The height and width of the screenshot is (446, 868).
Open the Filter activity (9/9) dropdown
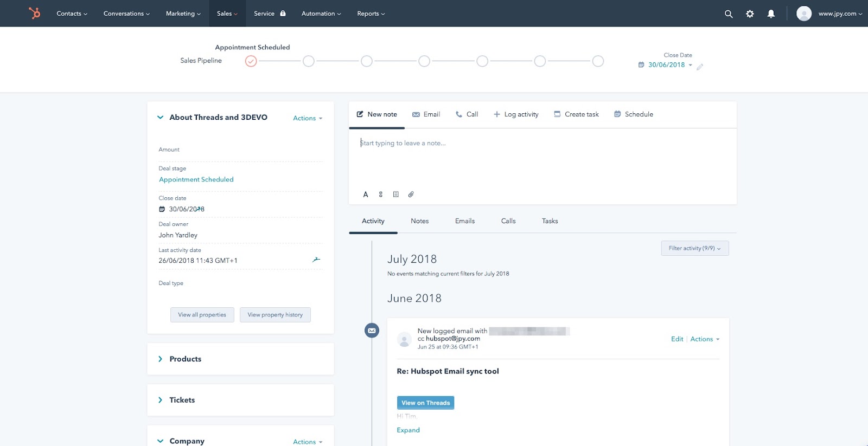[x=695, y=248]
